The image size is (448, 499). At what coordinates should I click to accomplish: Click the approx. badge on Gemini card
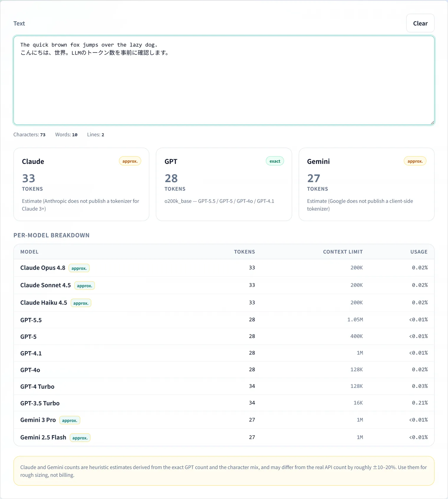click(415, 161)
